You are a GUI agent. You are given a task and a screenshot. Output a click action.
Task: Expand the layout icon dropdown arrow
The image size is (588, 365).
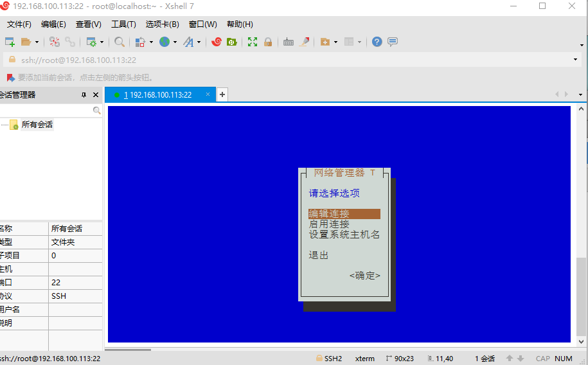pyautogui.click(x=359, y=42)
